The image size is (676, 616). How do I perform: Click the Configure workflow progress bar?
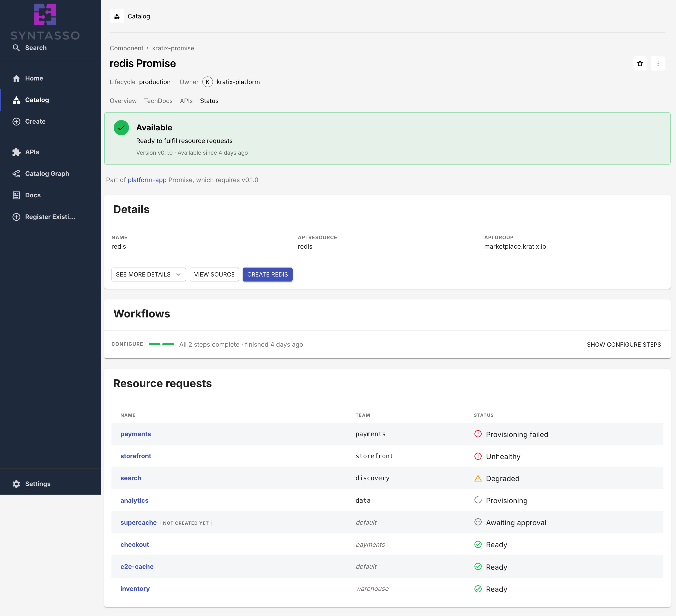pos(161,344)
